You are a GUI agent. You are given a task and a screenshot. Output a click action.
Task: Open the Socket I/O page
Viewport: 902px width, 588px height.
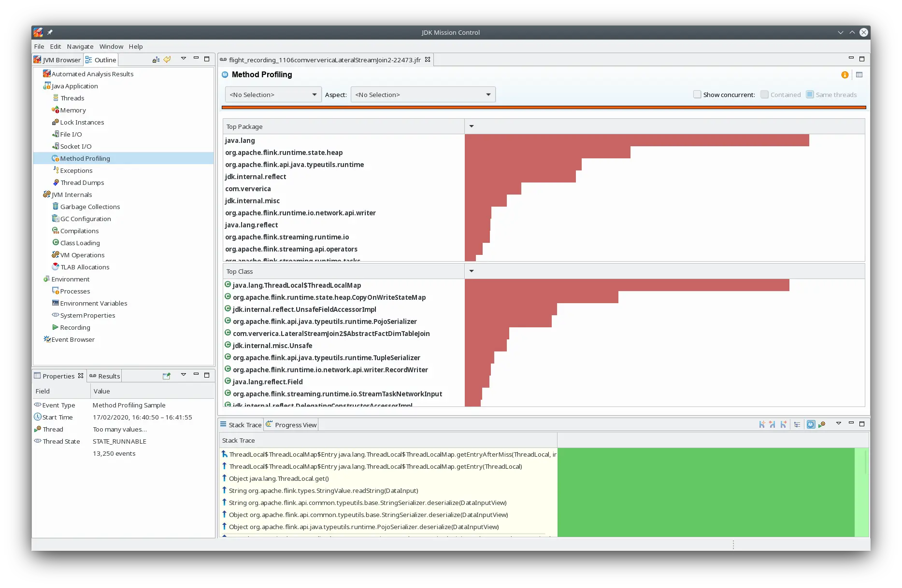76,146
